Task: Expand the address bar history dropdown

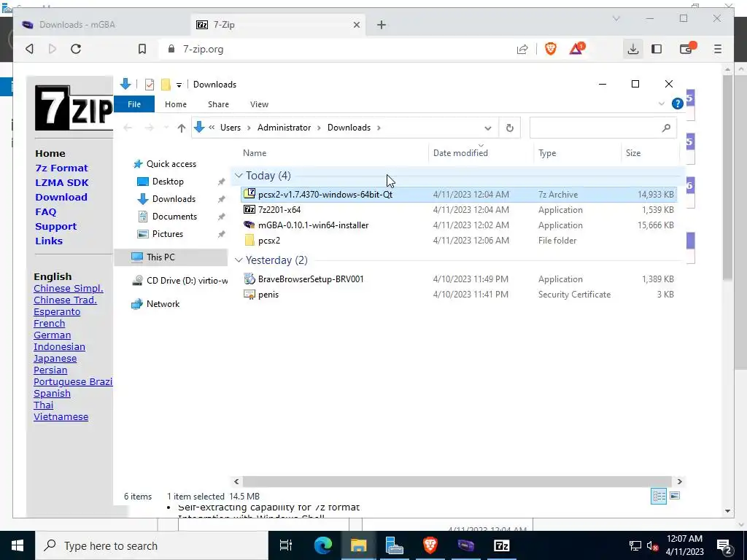Action: (x=487, y=128)
